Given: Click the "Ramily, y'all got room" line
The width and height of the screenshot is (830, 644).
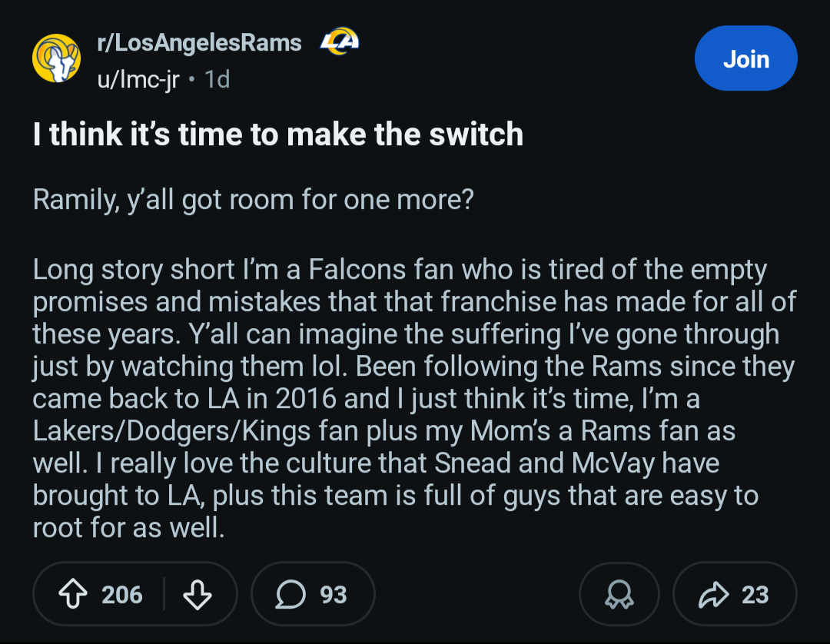Looking at the screenshot, I should click(x=253, y=200).
